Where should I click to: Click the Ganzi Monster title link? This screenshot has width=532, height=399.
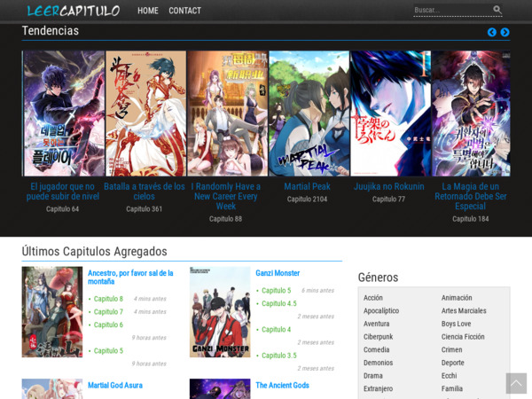278,273
